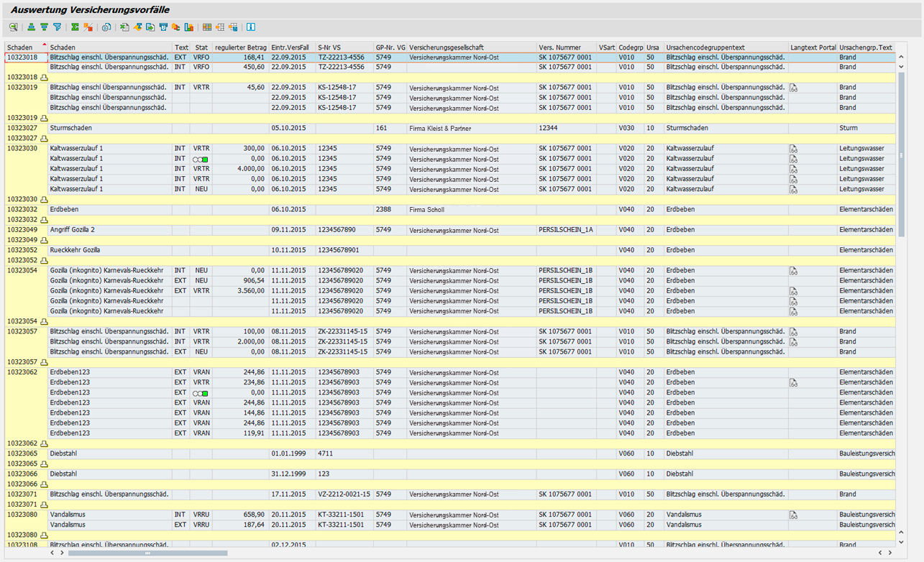Click the Subtotals icon beside Sigma
The image size is (924, 562).
point(88,27)
